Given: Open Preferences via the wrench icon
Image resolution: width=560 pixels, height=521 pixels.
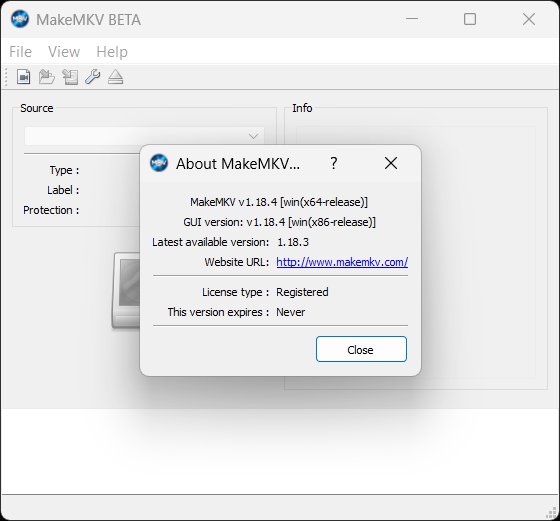Looking at the screenshot, I should tap(92, 77).
